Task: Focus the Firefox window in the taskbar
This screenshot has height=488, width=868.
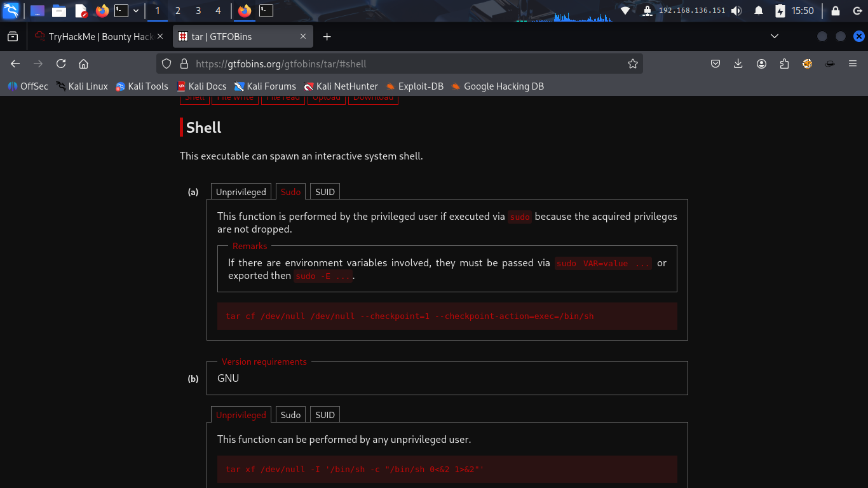Action: 245,11
